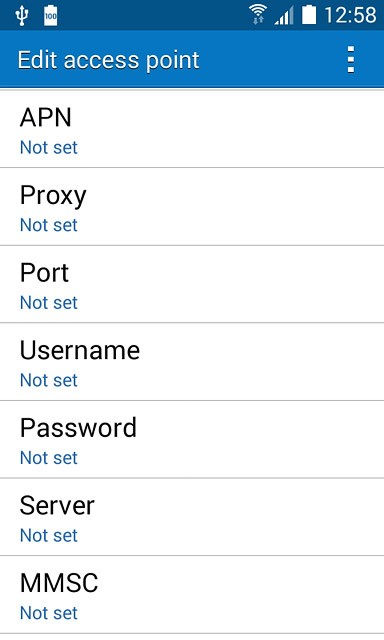Image resolution: width=384 pixels, height=640 pixels.
Task: Tap the battery level icon by the clock
Action: (309, 15)
